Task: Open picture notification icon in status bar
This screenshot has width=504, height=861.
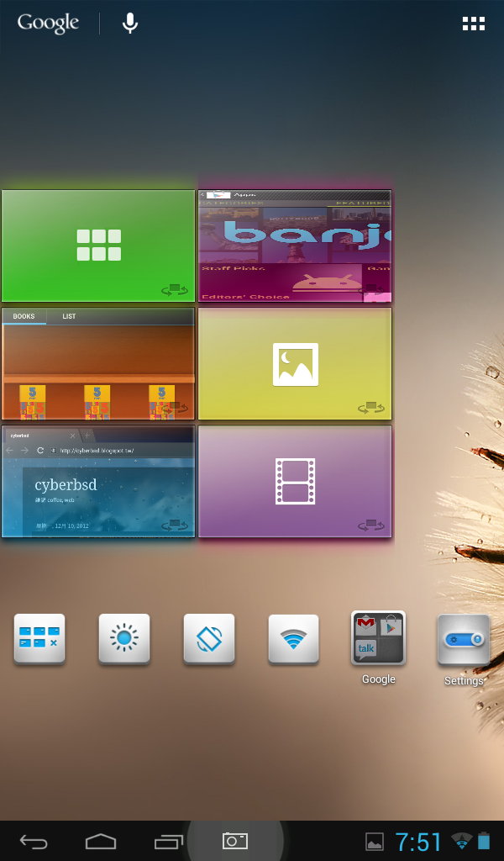Action: coord(375,841)
